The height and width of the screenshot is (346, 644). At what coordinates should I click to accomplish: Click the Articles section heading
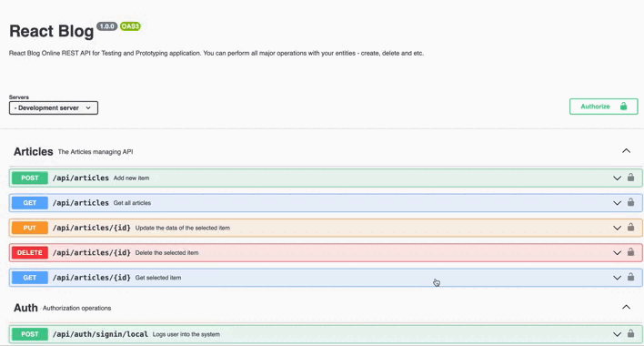pos(34,152)
